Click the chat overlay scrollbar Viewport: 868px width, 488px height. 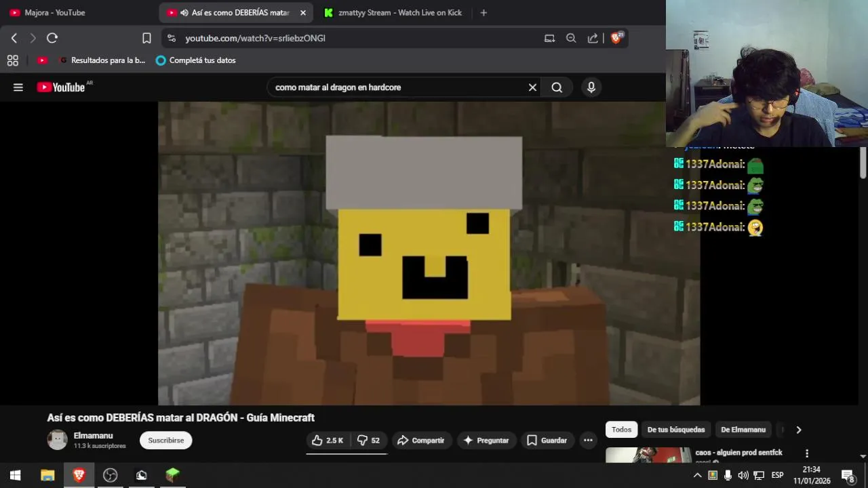(863, 163)
